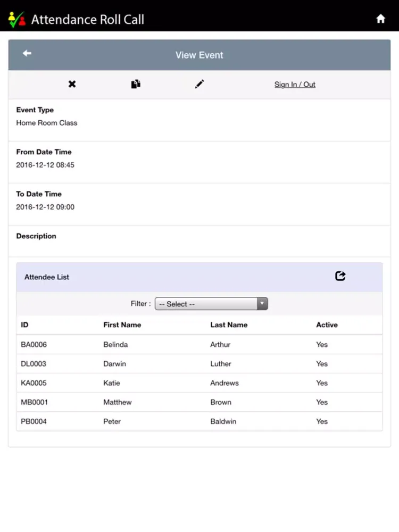The height and width of the screenshot is (532, 399).
Task: Open the Sign In / Out link
Action: tap(295, 85)
